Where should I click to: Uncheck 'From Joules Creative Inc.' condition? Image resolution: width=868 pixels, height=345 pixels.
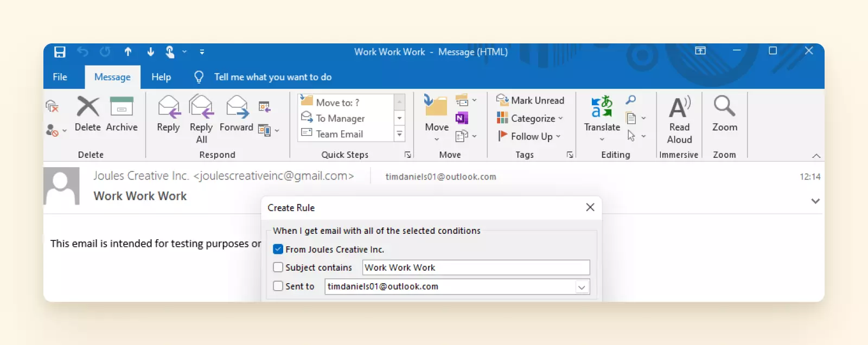tap(278, 250)
